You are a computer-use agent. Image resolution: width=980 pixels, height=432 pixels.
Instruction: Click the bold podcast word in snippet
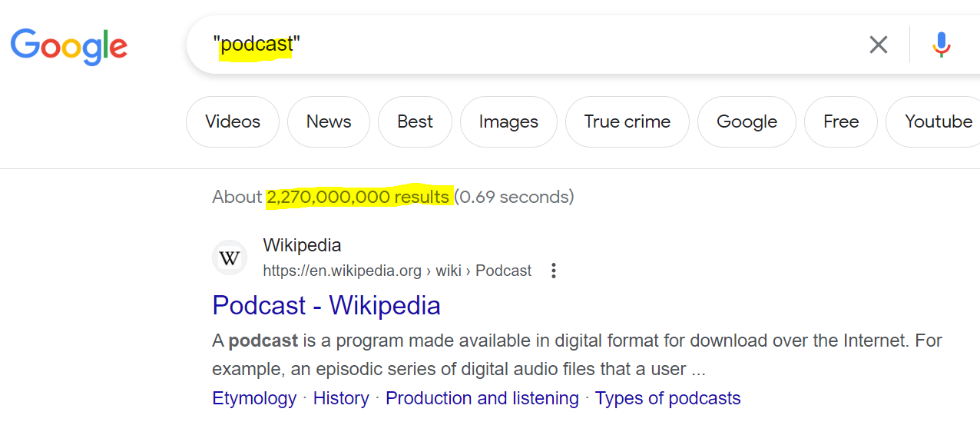(263, 341)
